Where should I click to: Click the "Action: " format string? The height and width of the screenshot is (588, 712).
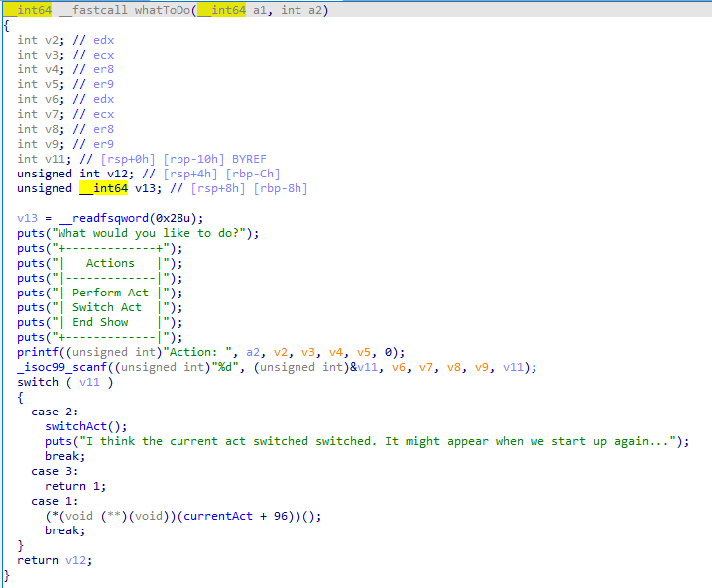coord(200,352)
